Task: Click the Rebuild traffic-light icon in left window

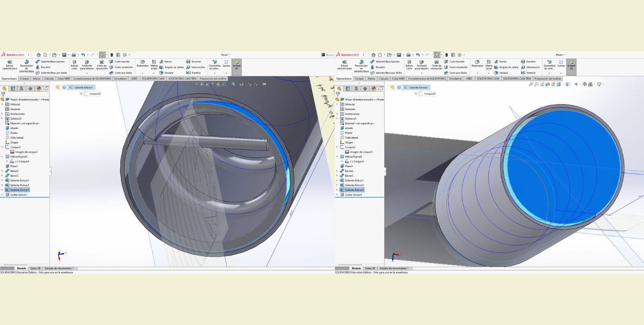Action: tap(112, 55)
